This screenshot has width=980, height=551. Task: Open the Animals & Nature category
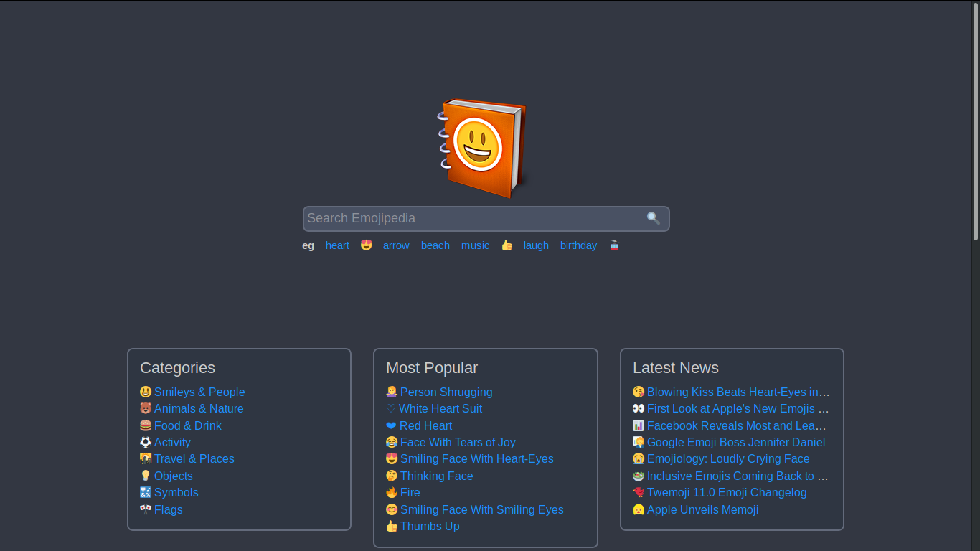click(x=199, y=408)
